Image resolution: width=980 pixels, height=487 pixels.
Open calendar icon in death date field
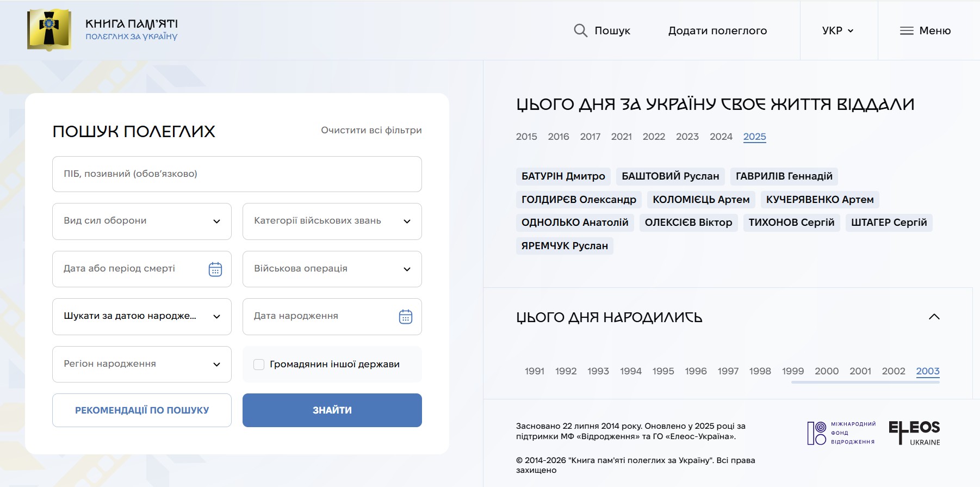[215, 269]
